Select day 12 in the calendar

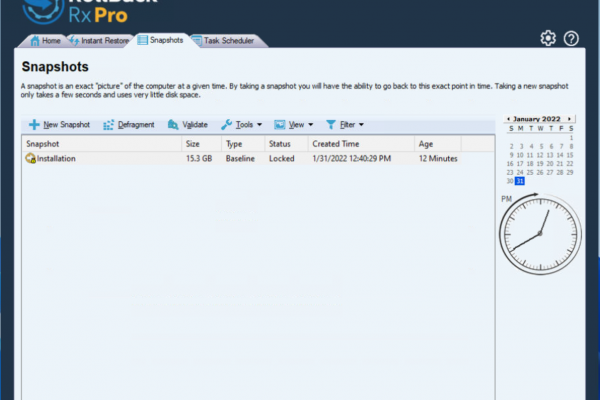[x=540, y=155]
